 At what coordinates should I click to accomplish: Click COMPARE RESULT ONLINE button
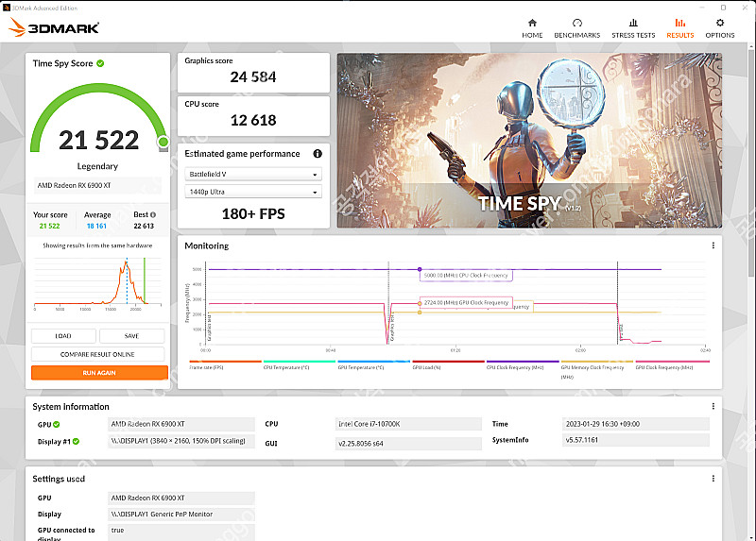coord(97,354)
